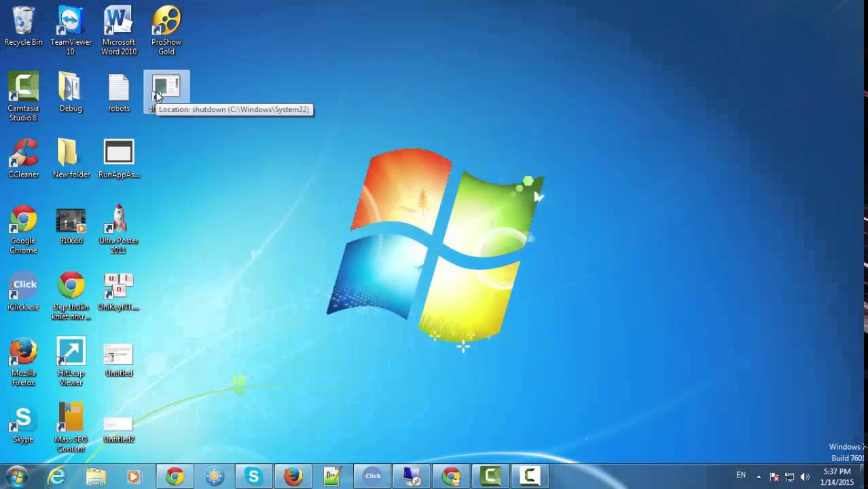Open Chrome taskbar button beside green Camtasia
The width and height of the screenshot is (868, 489).
coord(451,476)
